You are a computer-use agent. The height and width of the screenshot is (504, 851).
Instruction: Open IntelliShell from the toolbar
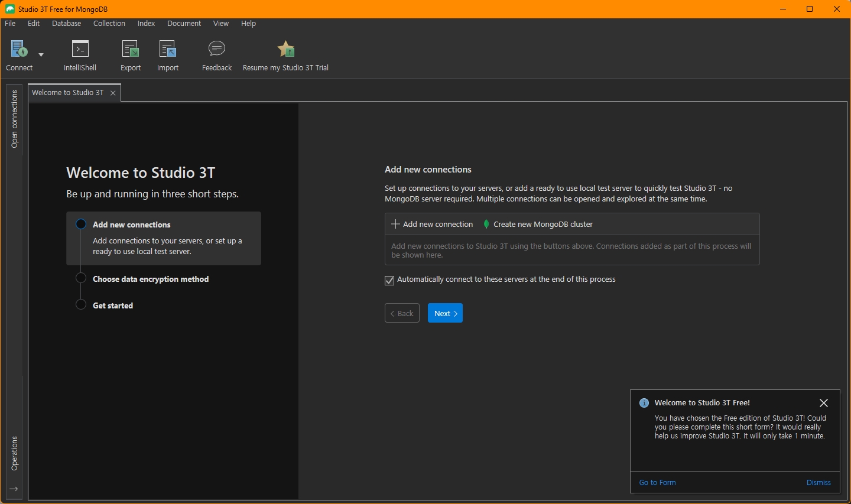(80, 56)
